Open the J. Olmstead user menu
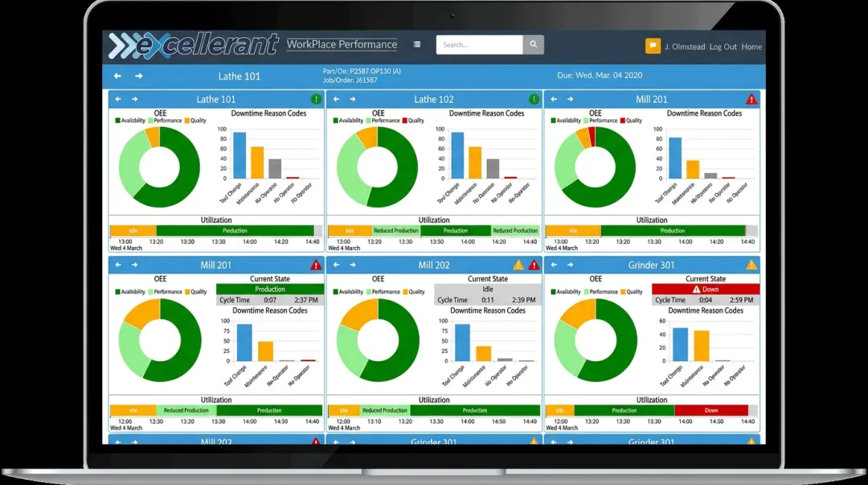This screenshot has height=485, width=868. (685, 47)
